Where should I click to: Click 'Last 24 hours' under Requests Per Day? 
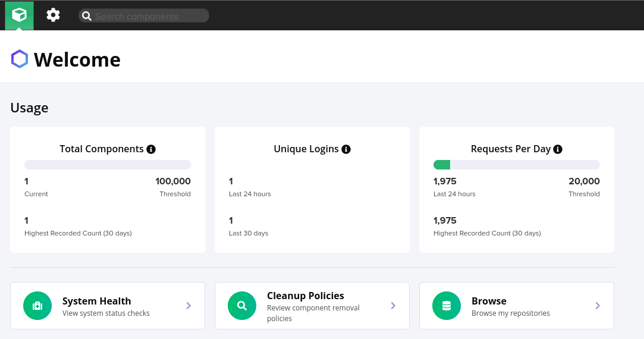click(x=454, y=194)
